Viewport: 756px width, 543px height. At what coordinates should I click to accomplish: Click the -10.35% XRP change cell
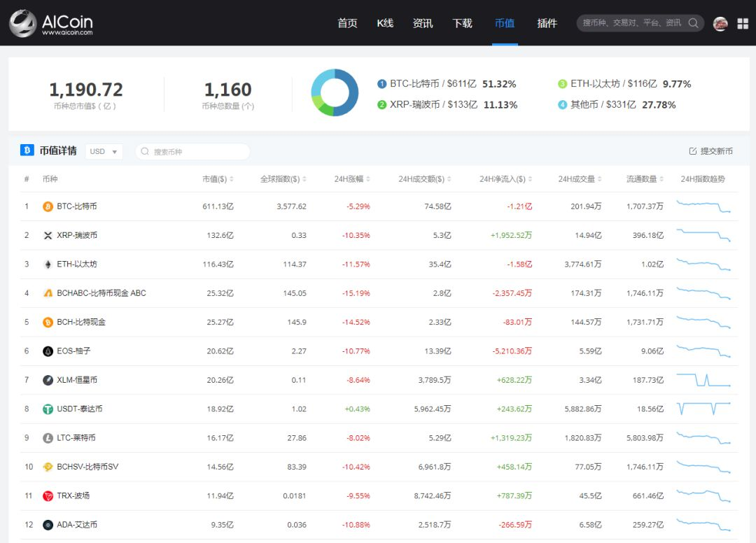point(356,235)
